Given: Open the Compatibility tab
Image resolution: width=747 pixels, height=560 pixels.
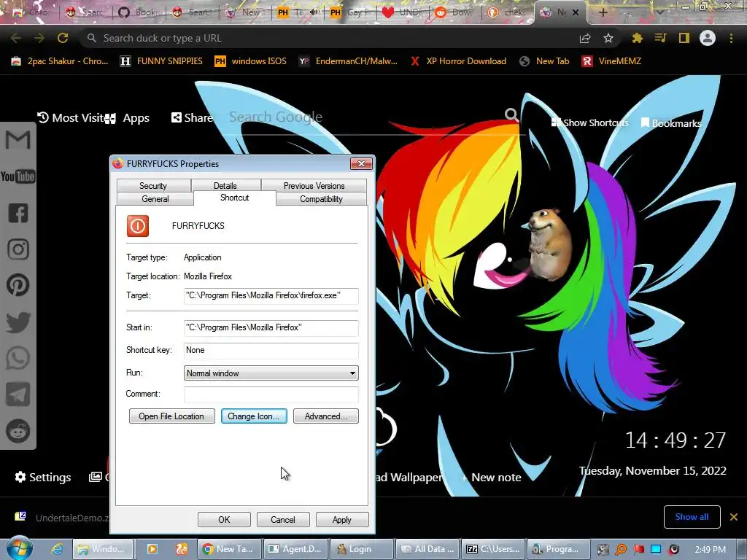Looking at the screenshot, I should click(321, 198).
